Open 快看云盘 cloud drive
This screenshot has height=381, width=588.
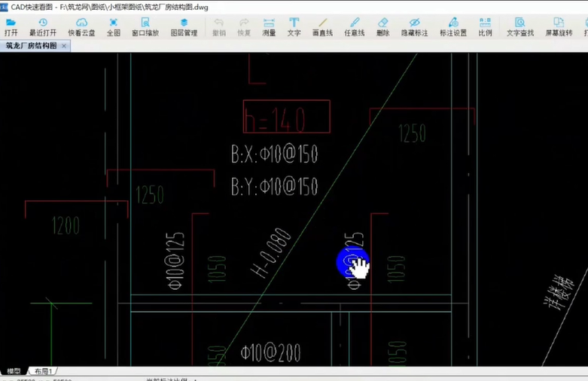pyautogui.click(x=81, y=26)
